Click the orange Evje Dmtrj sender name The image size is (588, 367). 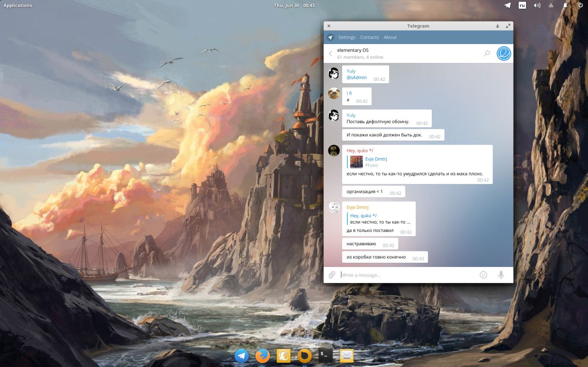click(x=357, y=207)
